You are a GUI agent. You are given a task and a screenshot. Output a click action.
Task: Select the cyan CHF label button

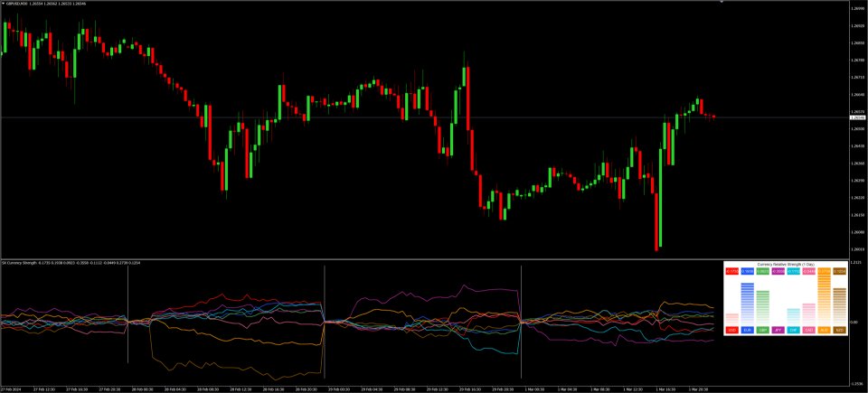pyautogui.click(x=793, y=330)
